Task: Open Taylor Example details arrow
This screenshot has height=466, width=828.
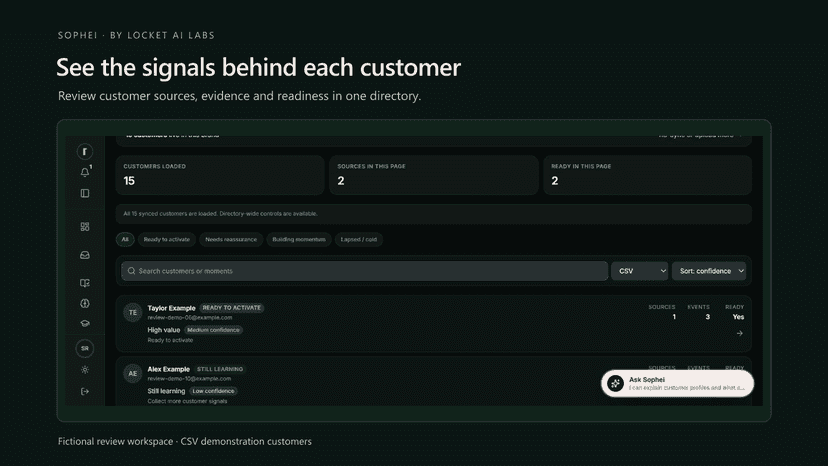Action: (739, 333)
